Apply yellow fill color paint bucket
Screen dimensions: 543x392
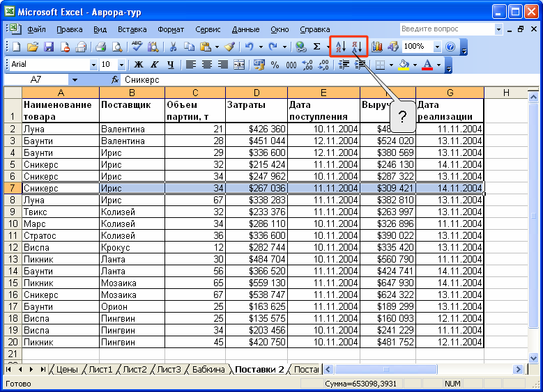pyautogui.click(x=404, y=64)
